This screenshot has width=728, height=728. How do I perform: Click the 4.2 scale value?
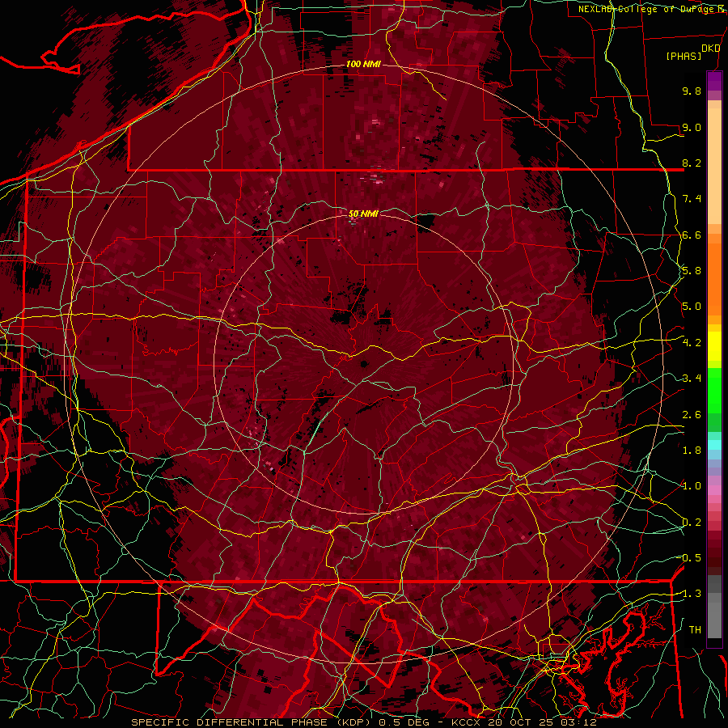(x=692, y=343)
